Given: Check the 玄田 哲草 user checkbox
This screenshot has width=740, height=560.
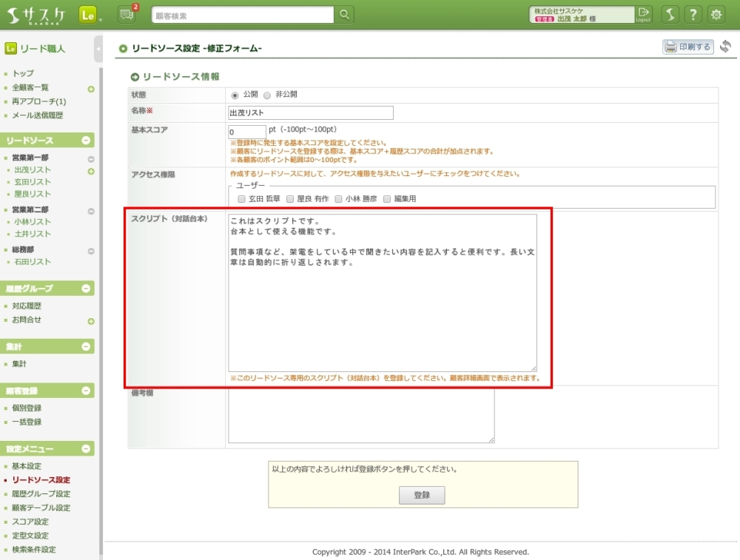Looking at the screenshot, I should [242, 198].
